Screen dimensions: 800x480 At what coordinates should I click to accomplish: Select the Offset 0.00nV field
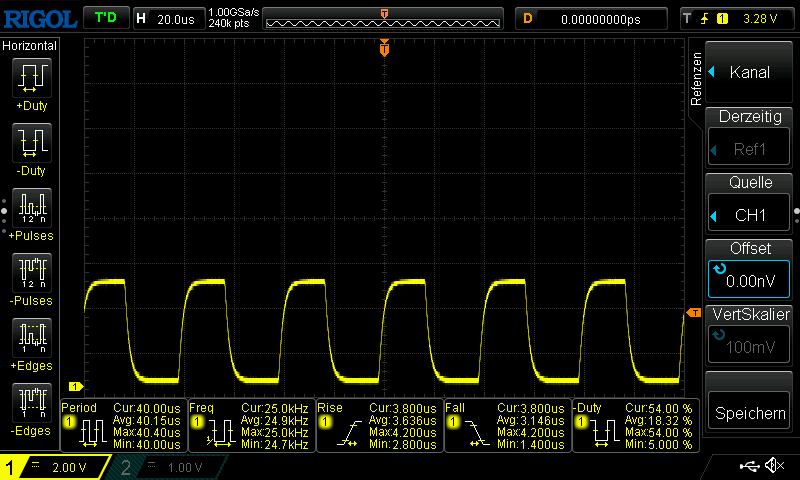[749, 279]
